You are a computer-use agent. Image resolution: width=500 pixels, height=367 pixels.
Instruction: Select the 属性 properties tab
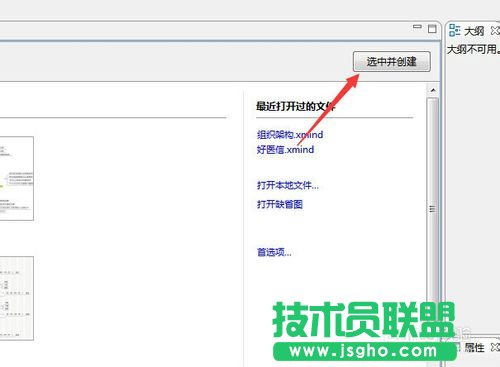[x=474, y=347]
